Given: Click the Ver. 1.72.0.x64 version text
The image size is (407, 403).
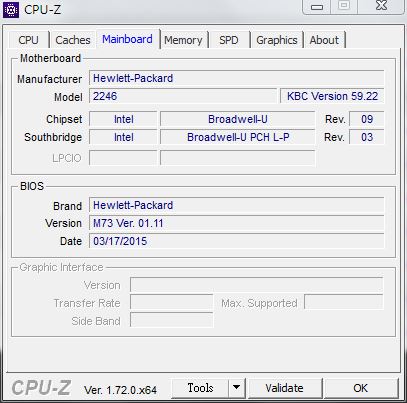Looking at the screenshot, I should (120, 390).
